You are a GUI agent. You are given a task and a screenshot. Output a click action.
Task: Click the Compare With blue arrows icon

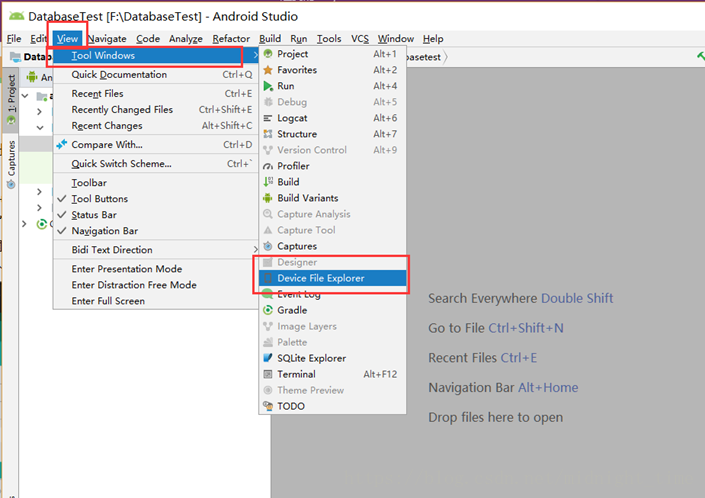point(62,145)
